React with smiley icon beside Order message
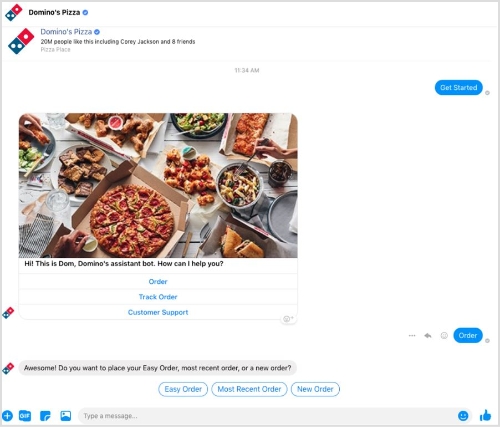Image resolution: width=500 pixels, height=427 pixels. point(444,335)
